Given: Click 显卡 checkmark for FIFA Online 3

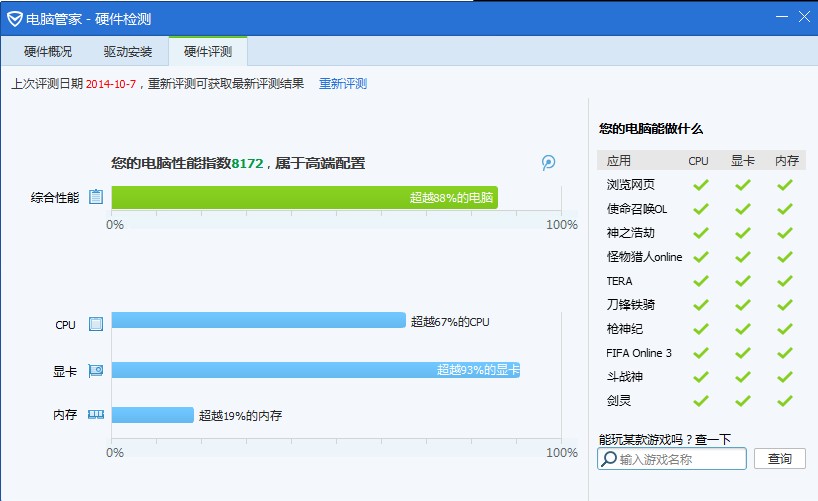Looking at the screenshot, I should pyautogui.click(x=743, y=353).
